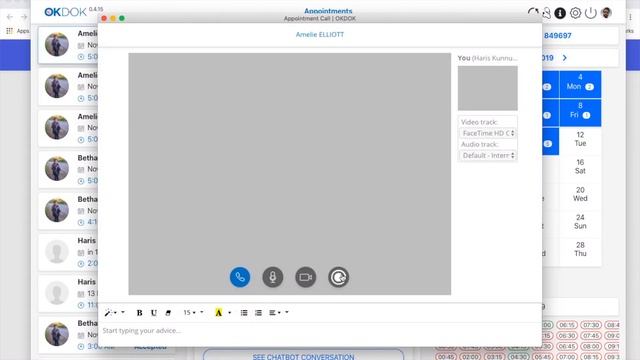
Task: Click browser back arrow behind the app
Action: click(10, 17)
